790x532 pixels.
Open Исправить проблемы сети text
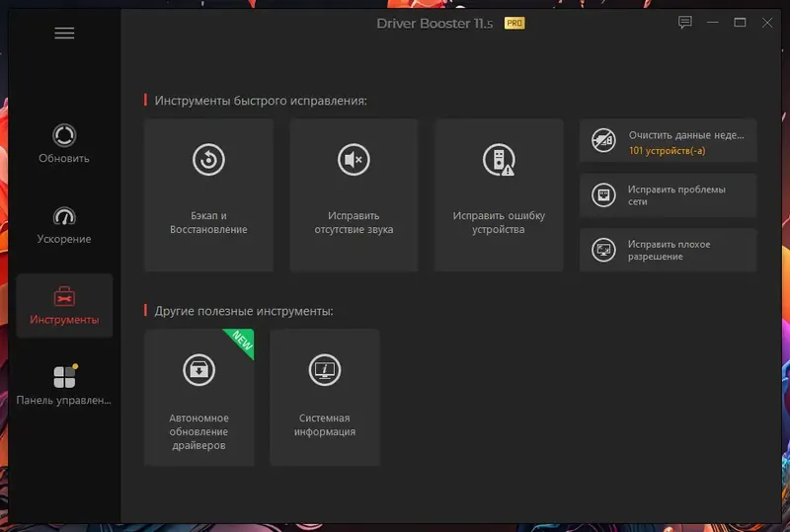pyautogui.click(x=676, y=195)
